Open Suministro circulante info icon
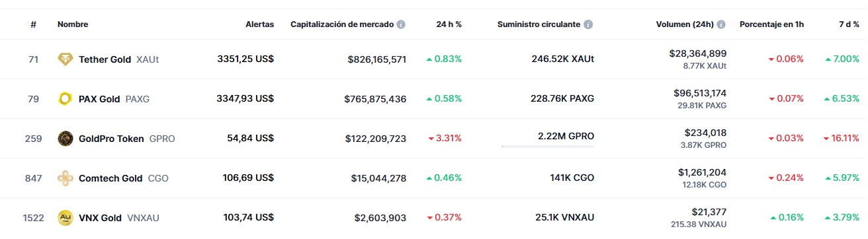 (588, 24)
